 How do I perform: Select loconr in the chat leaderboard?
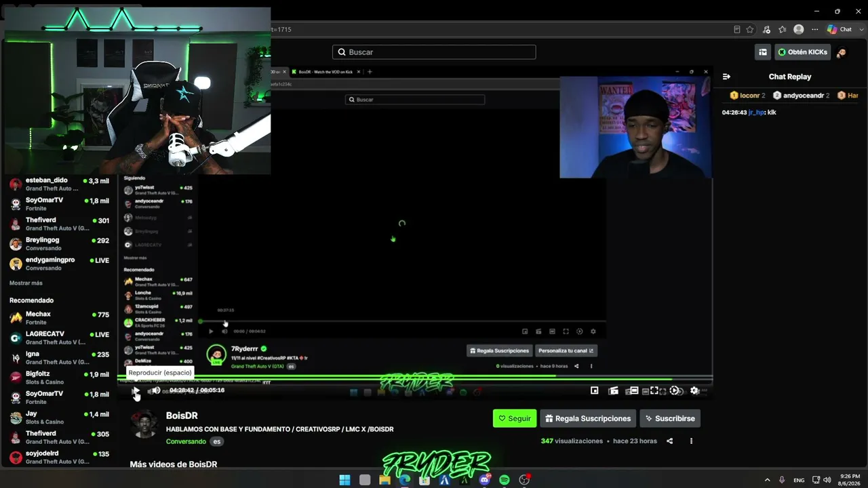747,96
